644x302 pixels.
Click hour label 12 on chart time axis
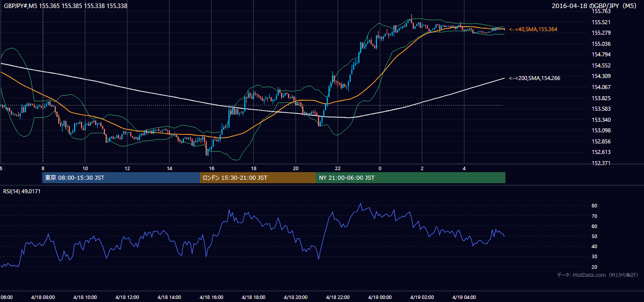pos(127,168)
